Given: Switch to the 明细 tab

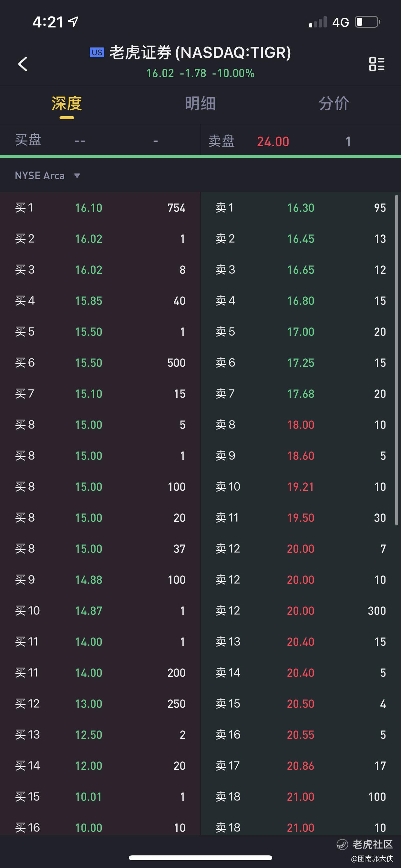Looking at the screenshot, I should click(200, 103).
